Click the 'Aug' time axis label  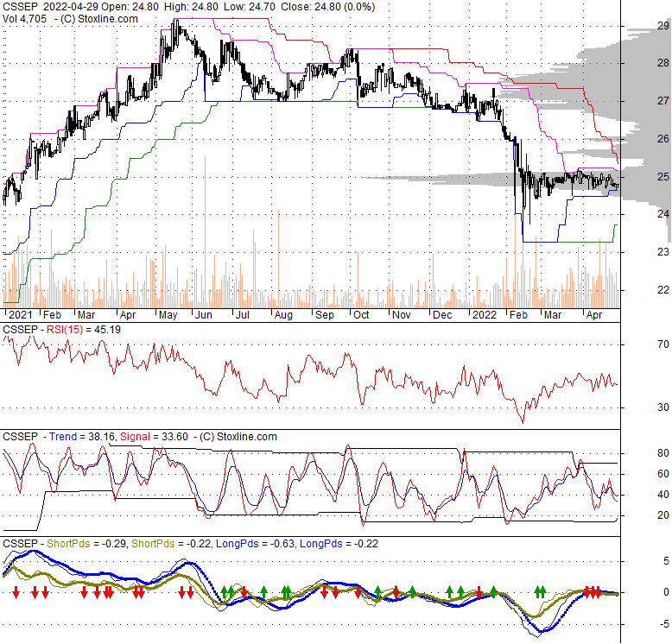click(x=283, y=315)
